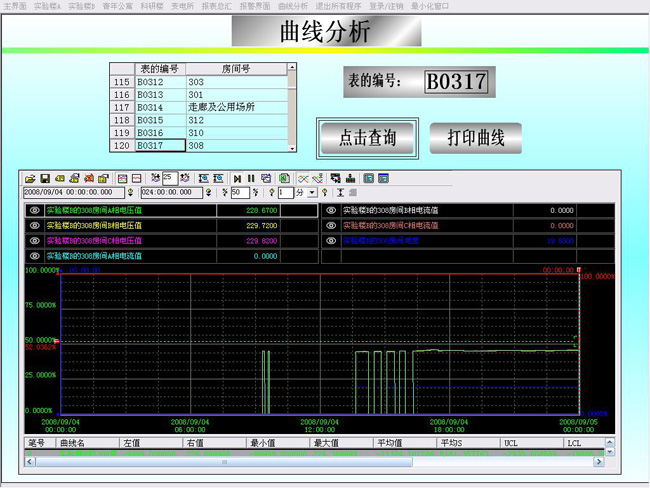
Task: Pause curve updating
Action: click(251, 179)
